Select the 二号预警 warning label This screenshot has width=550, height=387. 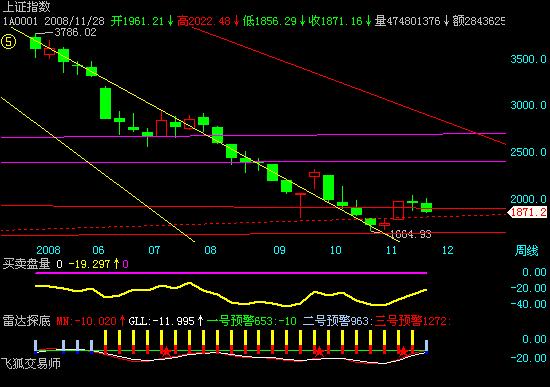pos(326,321)
